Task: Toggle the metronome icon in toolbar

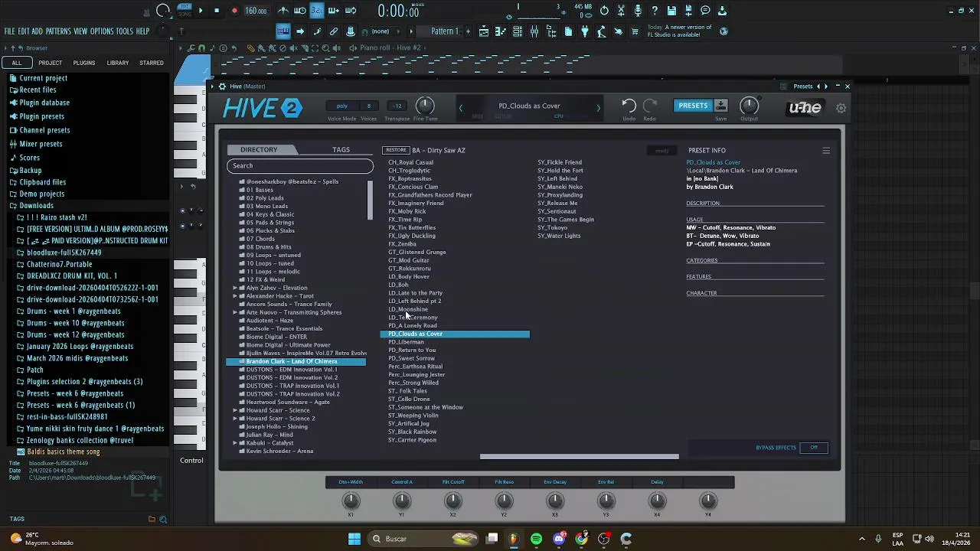Action: tap(283, 11)
